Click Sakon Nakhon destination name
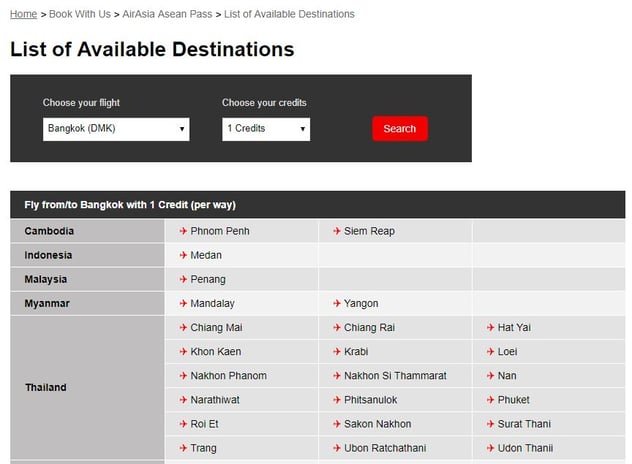This screenshot has width=632, height=464. [x=378, y=424]
